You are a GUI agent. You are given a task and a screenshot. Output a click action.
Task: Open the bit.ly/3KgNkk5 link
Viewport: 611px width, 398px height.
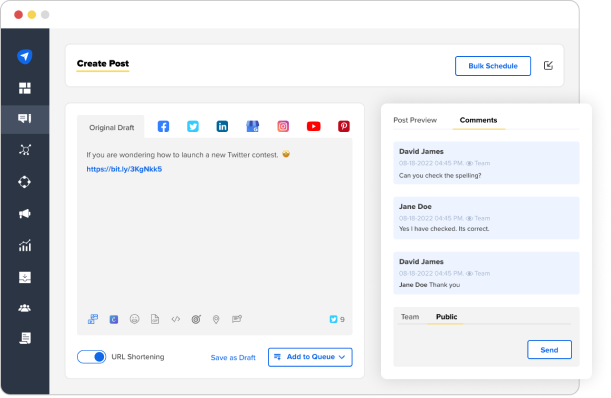[x=124, y=169]
